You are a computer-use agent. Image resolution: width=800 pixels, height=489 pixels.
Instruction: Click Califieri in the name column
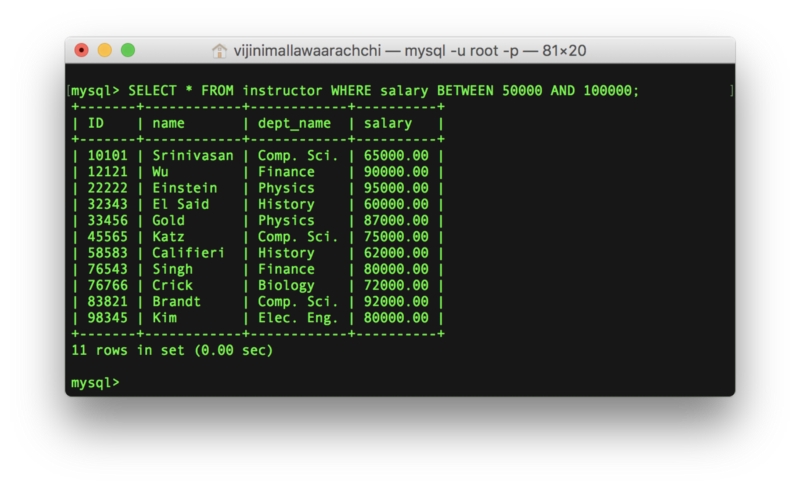tap(189, 253)
